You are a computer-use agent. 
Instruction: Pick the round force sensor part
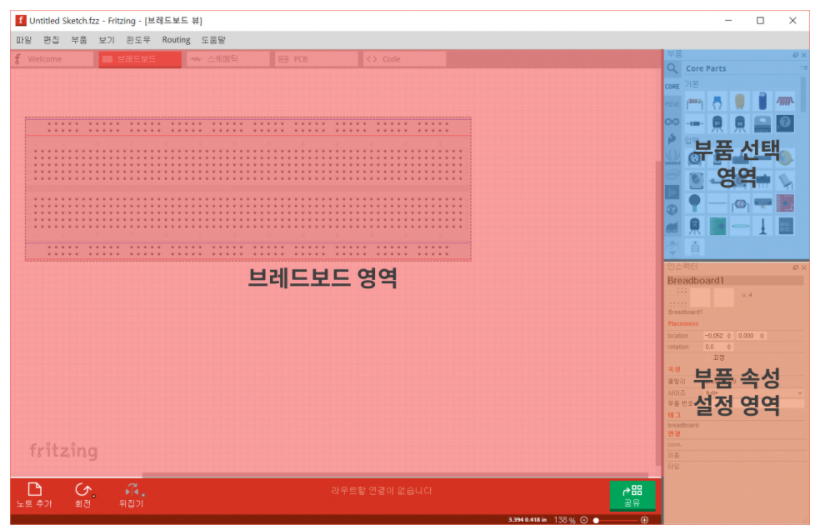(694, 202)
